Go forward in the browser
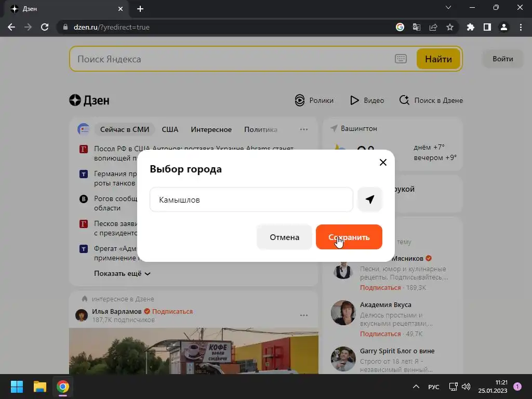The width and height of the screenshot is (532, 399). click(28, 27)
